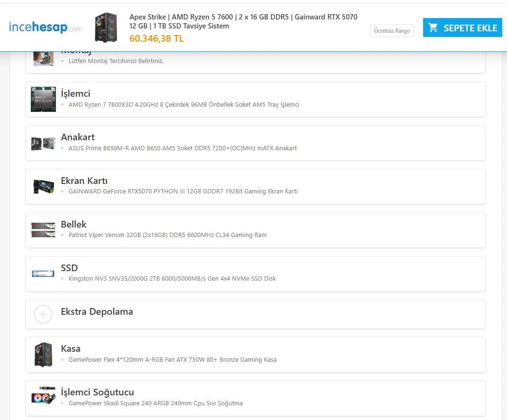The width and height of the screenshot is (507, 420).
Task: Click the Kingston SSD image
Action: (43, 274)
